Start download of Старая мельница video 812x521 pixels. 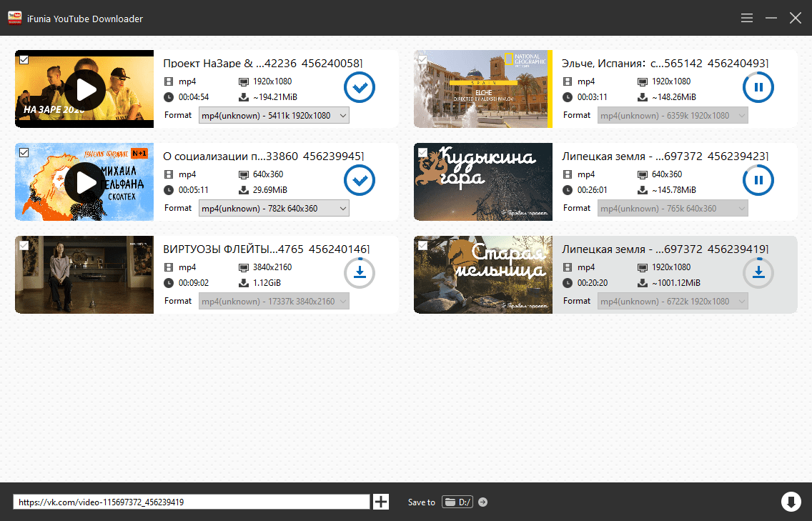pyautogui.click(x=758, y=273)
